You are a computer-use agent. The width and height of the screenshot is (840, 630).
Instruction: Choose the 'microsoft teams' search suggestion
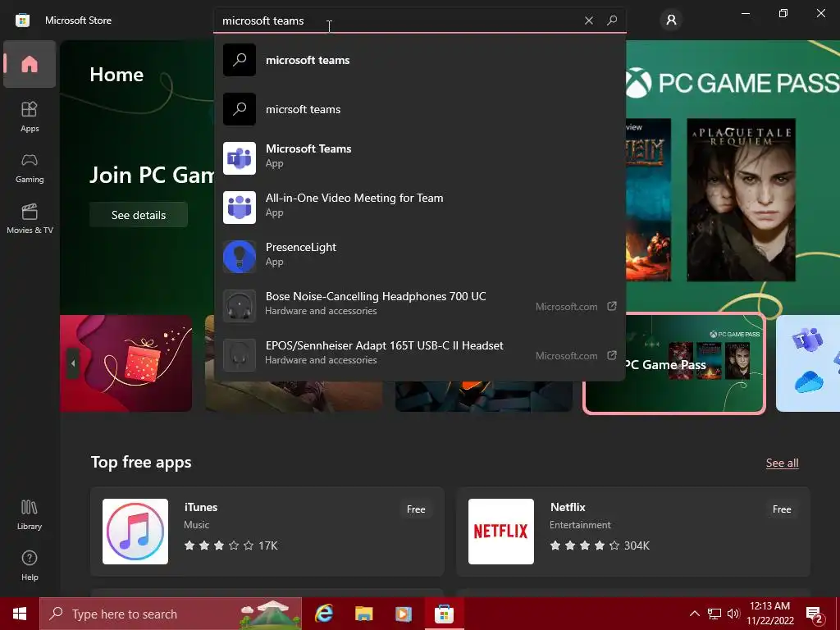[419, 60]
